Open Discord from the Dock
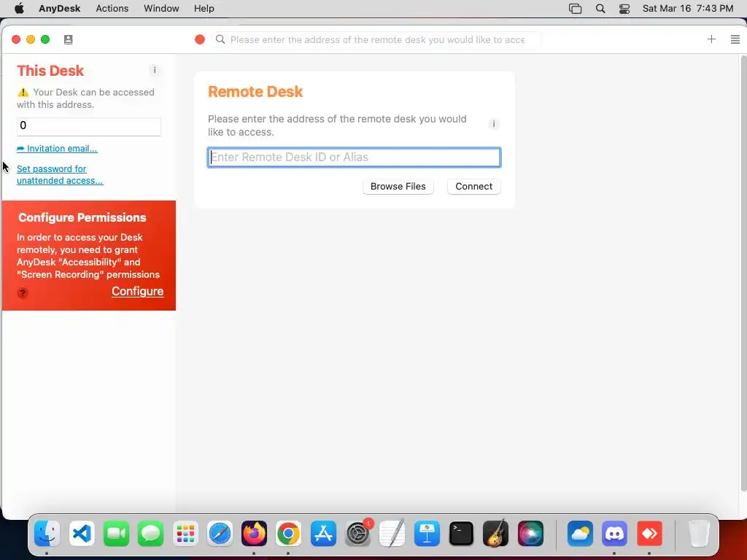 pos(614,533)
